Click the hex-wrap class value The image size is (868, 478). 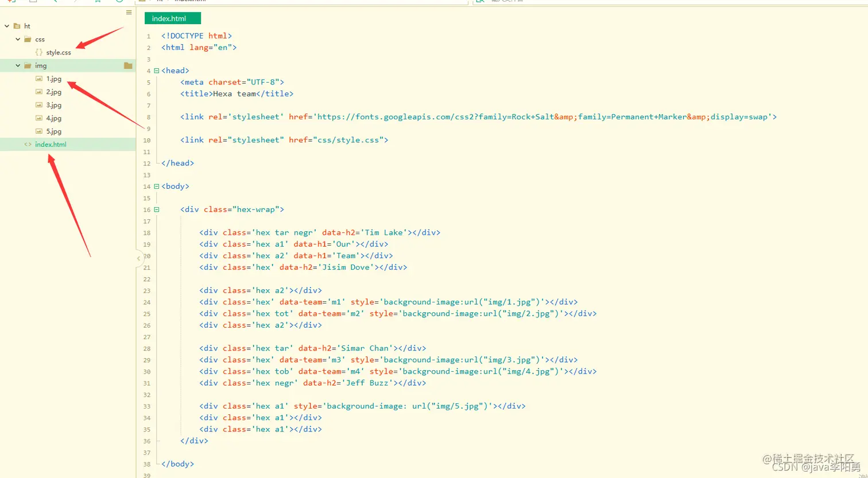[x=256, y=209]
